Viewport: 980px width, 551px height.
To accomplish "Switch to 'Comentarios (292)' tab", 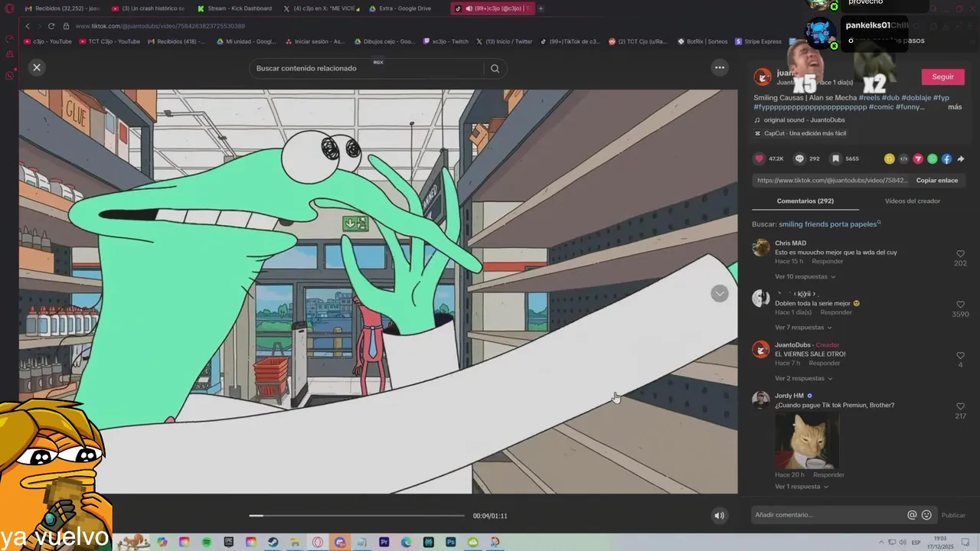I will click(805, 201).
